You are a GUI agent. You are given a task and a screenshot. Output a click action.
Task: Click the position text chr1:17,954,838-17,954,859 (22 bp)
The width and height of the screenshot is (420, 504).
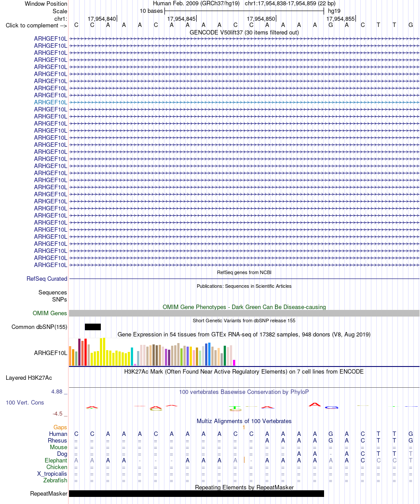coord(290,4)
